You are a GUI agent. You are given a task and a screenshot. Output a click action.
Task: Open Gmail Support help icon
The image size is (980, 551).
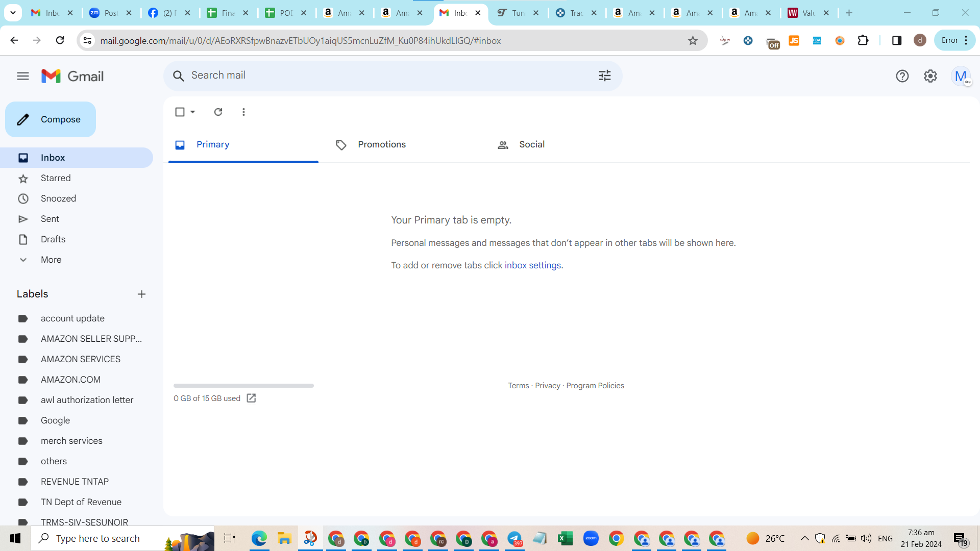click(902, 76)
